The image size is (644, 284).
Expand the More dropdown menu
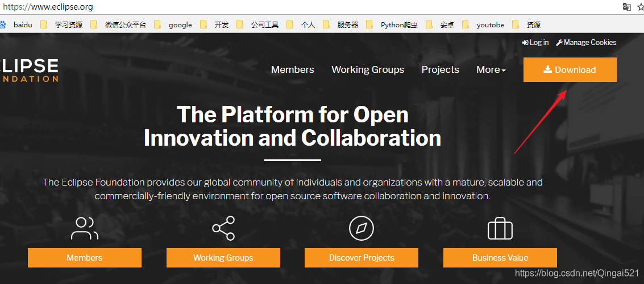click(491, 70)
